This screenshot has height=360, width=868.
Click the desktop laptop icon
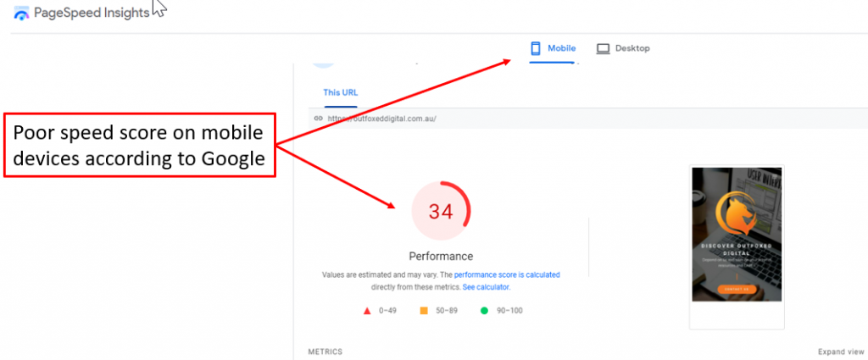pos(603,49)
